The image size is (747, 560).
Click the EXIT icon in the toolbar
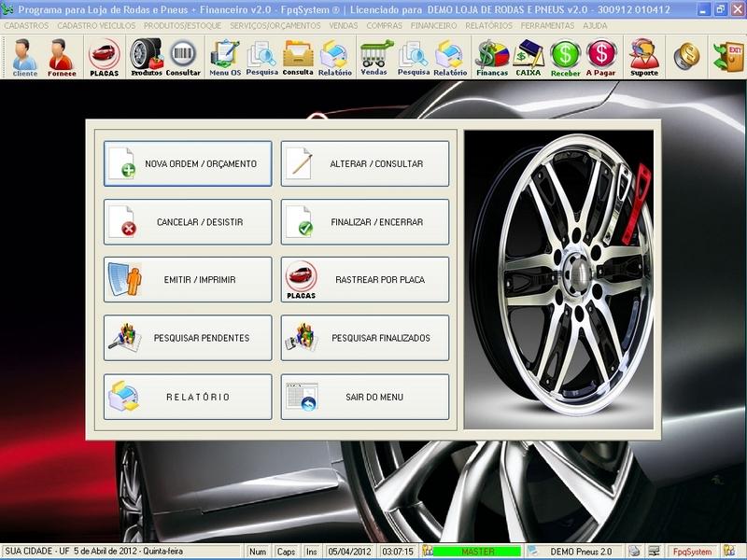coord(727,56)
